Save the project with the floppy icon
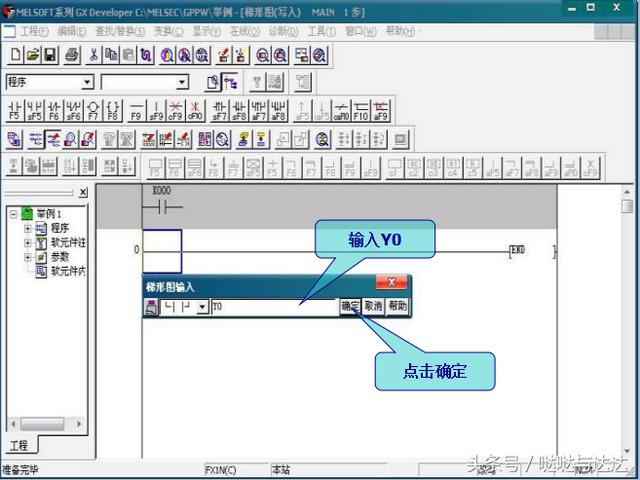 50,55
